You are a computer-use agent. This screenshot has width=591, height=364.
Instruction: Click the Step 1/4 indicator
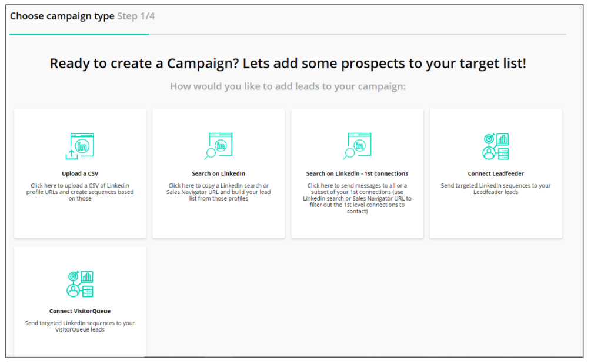click(136, 16)
